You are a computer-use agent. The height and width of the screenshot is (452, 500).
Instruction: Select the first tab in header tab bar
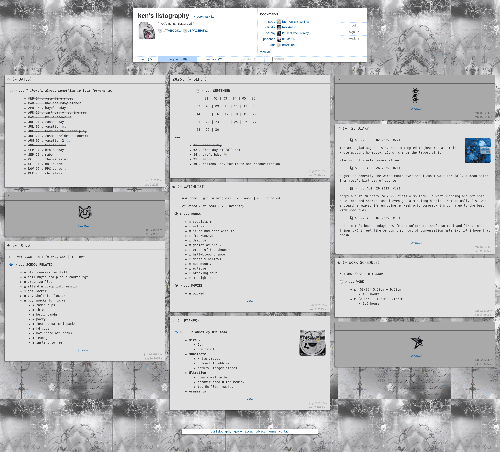click(146, 59)
